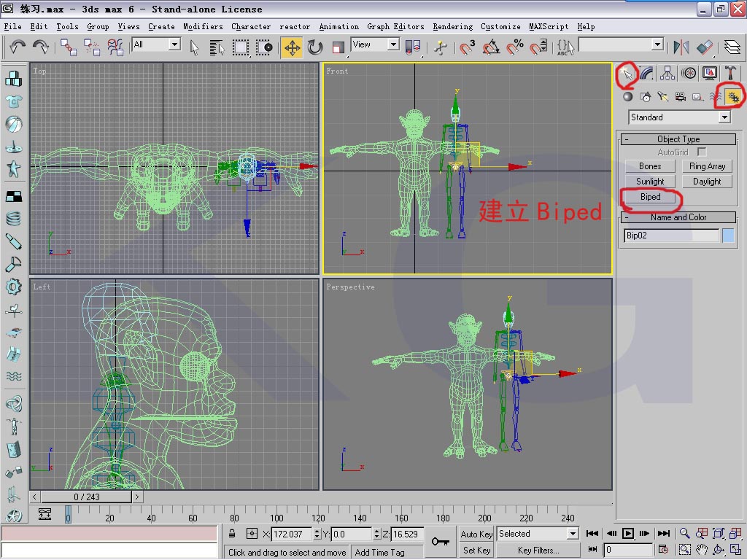Choose the Select Object arrow tool
The image size is (747, 560).
click(x=194, y=47)
